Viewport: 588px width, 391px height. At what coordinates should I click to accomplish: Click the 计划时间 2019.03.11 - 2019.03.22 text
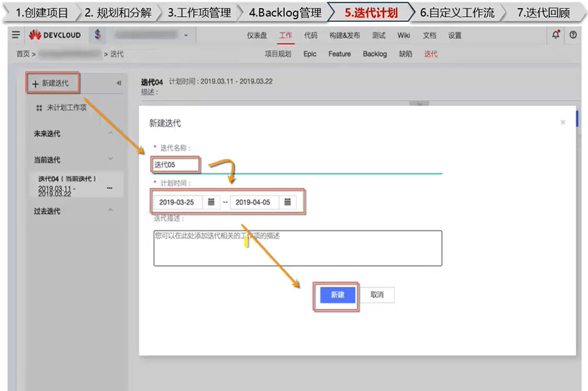click(x=221, y=82)
